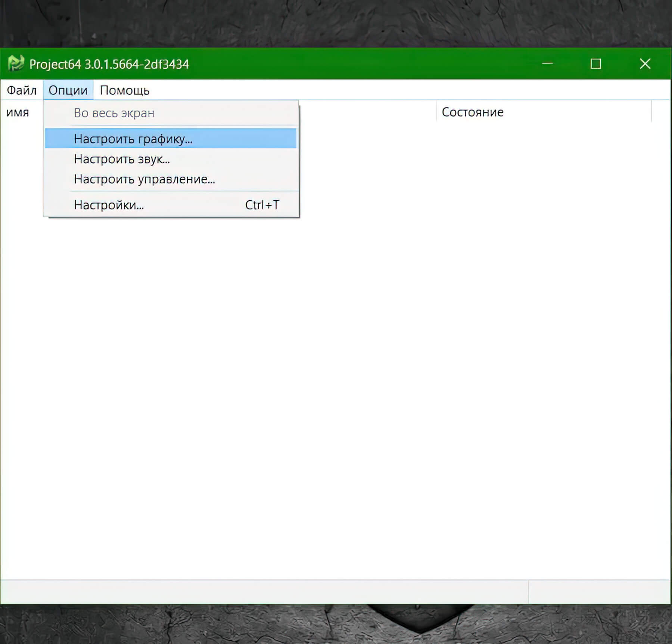Viewport: 672px width, 644px height.
Task: Collapse the open Опции menu
Action: pyautogui.click(x=68, y=90)
